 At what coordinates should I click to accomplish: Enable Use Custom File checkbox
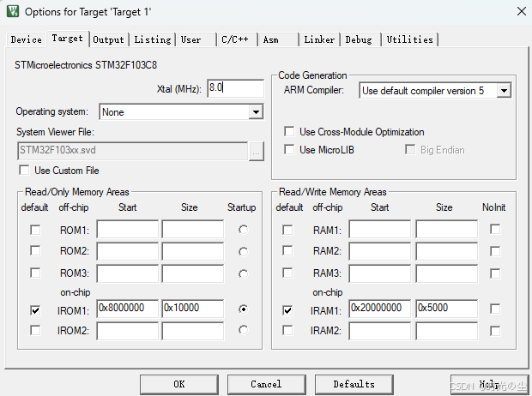click(x=24, y=171)
